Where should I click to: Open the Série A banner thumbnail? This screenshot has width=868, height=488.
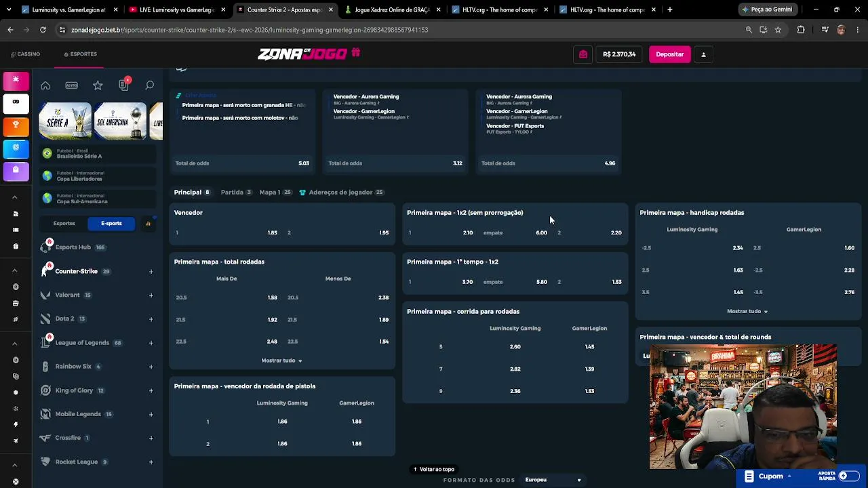pos(65,121)
